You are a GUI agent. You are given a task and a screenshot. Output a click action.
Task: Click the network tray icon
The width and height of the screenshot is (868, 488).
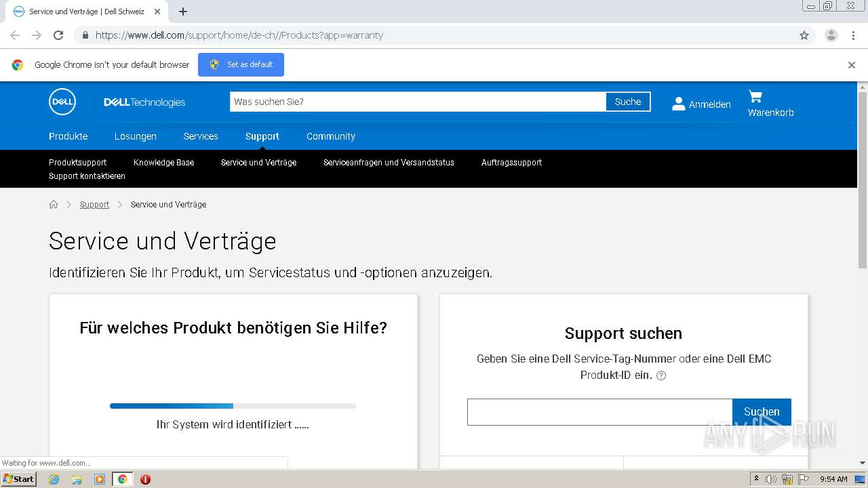tap(787, 479)
